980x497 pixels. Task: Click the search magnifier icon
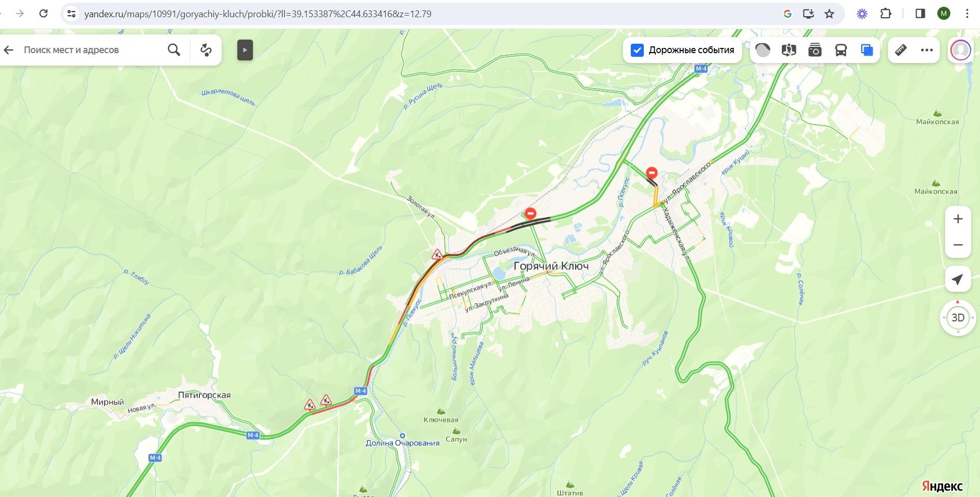[x=174, y=50]
